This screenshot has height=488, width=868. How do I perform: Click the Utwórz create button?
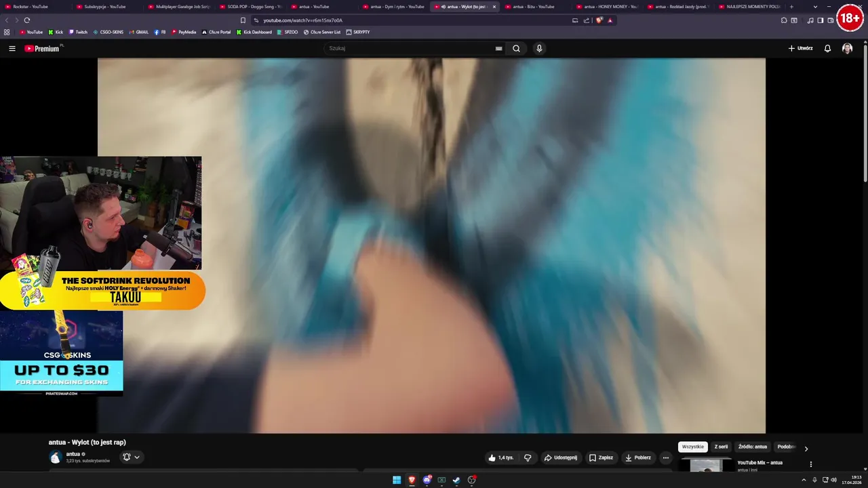point(800,48)
